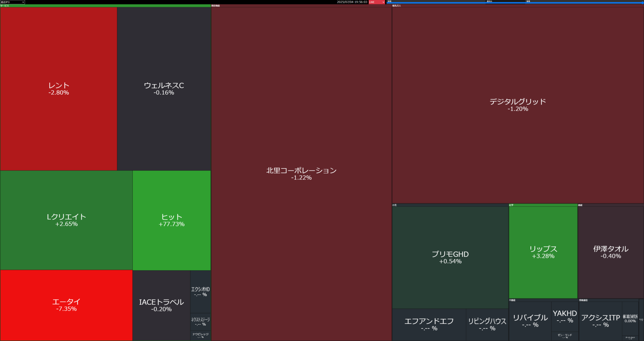
Task: Click the 伊澤タオル -0.40% tile
Action: 611,252
